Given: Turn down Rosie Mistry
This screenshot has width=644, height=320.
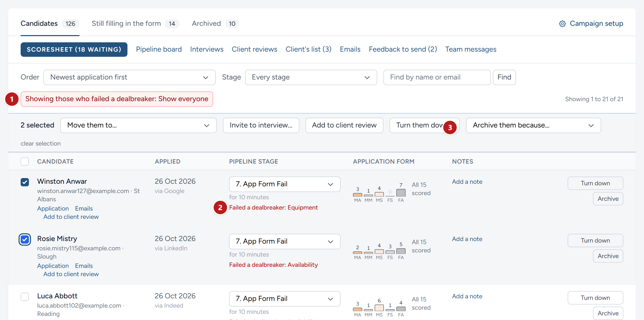Looking at the screenshot, I should [595, 241].
